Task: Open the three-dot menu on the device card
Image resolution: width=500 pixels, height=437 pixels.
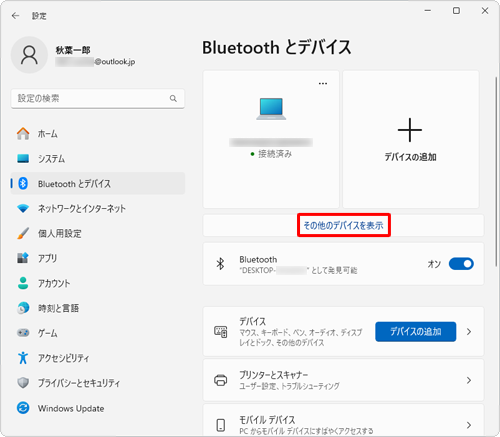Action: point(323,83)
